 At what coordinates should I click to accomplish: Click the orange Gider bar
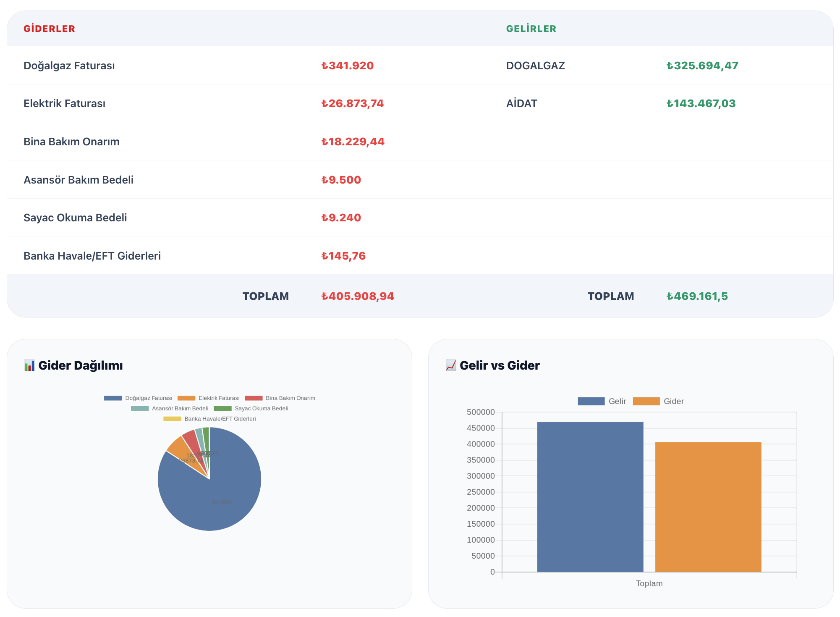[x=708, y=507]
